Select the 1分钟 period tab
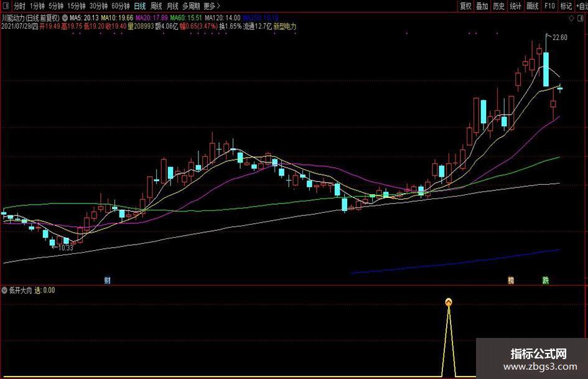Image resolution: width=588 pixels, height=379 pixels. pyautogui.click(x=37, y=6)
